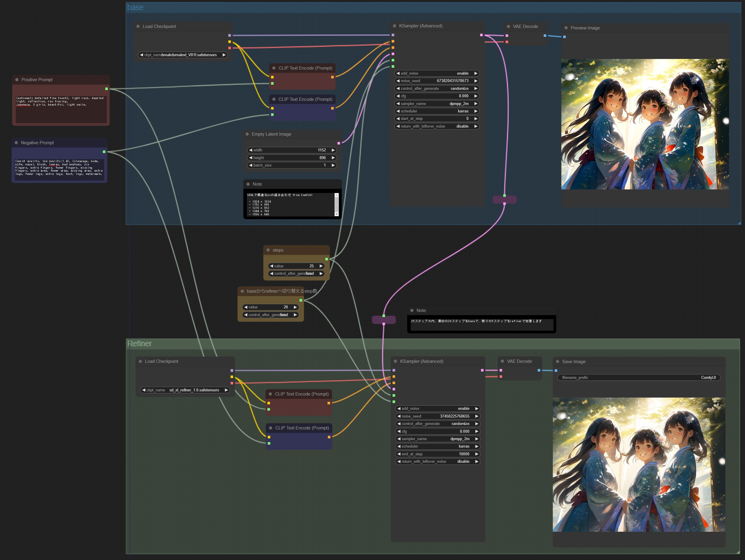Click the steps node's collapse dot

(x=268, y=250)
